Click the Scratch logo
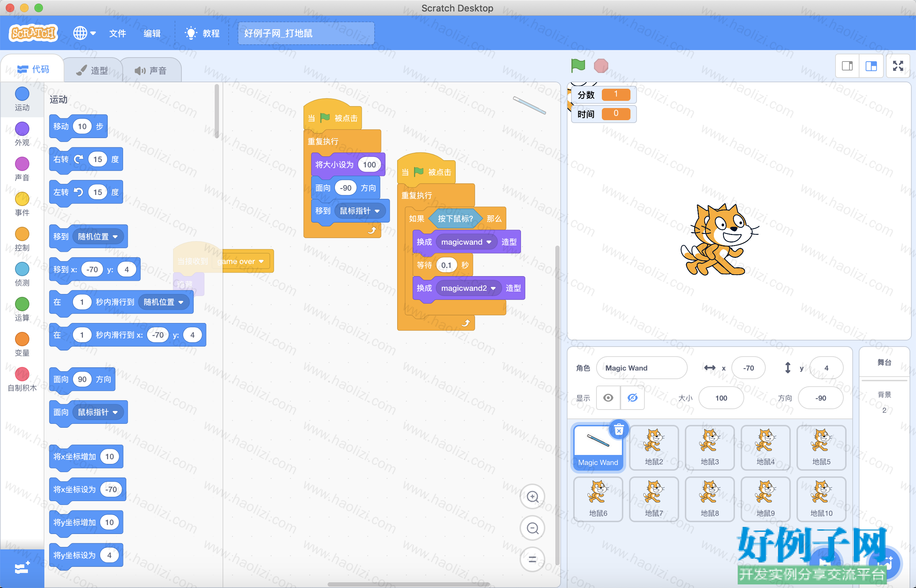Viewport: 916px width, 588px height. point(33,33)
